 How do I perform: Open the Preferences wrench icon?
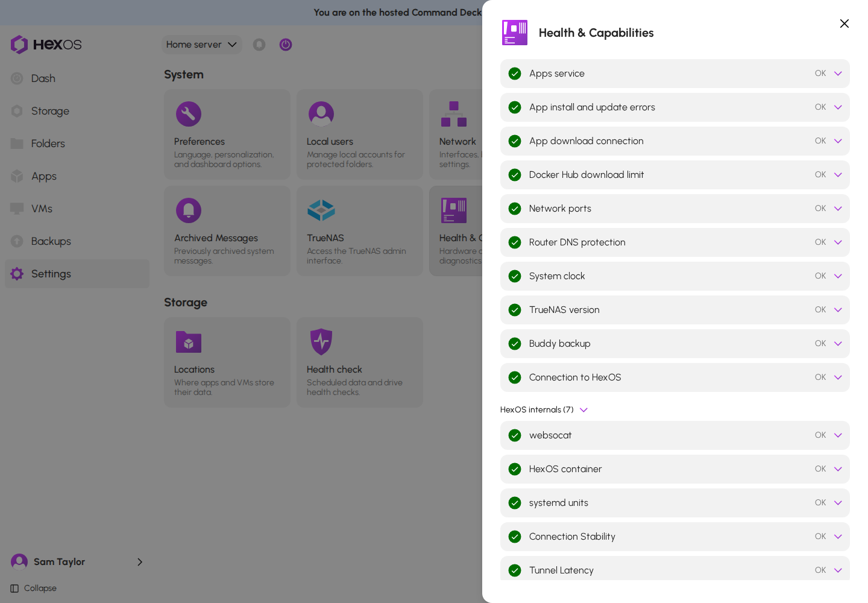click(189, 114)
